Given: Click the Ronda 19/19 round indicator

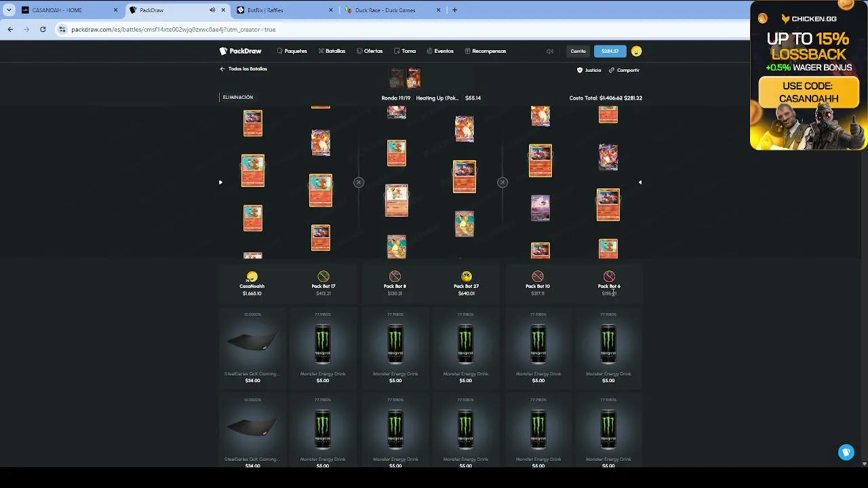Looking at the screenshot, I should [x=396, y=98].
